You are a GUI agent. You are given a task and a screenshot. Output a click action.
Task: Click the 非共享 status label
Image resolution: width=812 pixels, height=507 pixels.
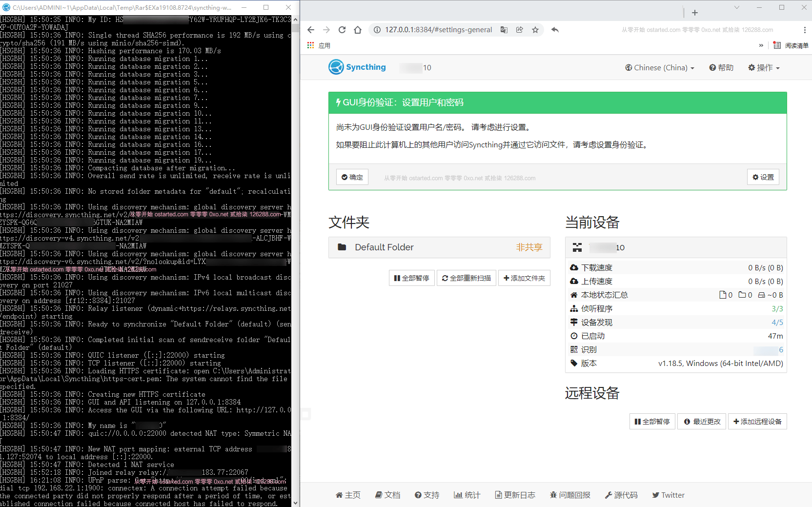coord(529,247)
